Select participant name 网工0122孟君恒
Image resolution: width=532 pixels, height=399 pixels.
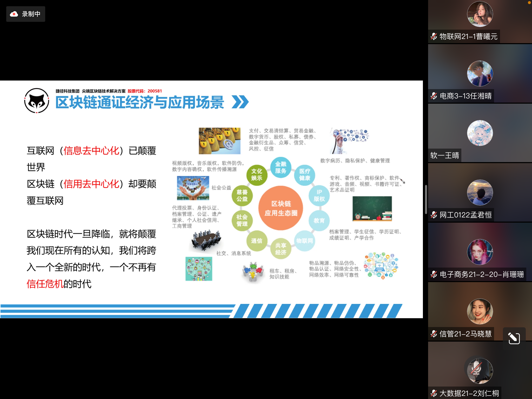465,215
